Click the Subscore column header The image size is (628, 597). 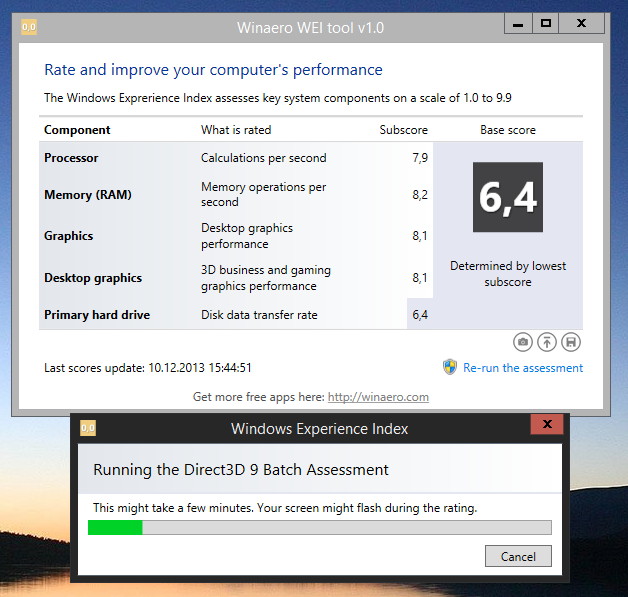pos(404,130)
